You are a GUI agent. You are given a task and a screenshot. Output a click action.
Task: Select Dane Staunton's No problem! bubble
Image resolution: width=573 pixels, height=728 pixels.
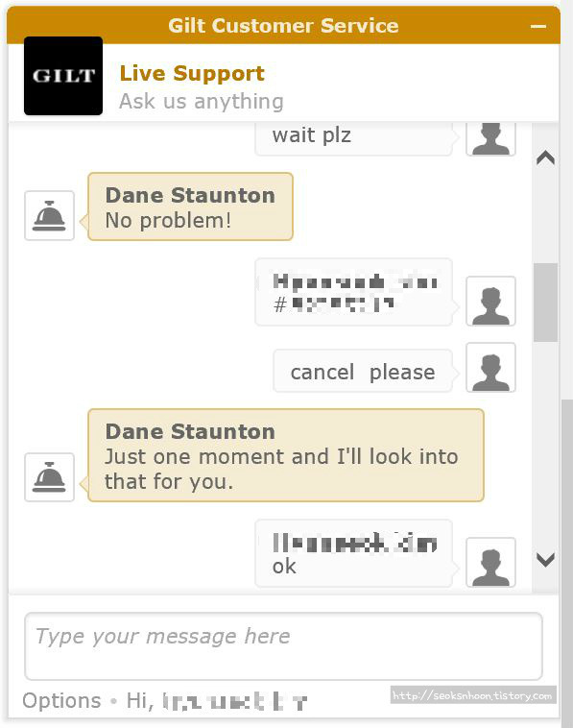point(190,206)
